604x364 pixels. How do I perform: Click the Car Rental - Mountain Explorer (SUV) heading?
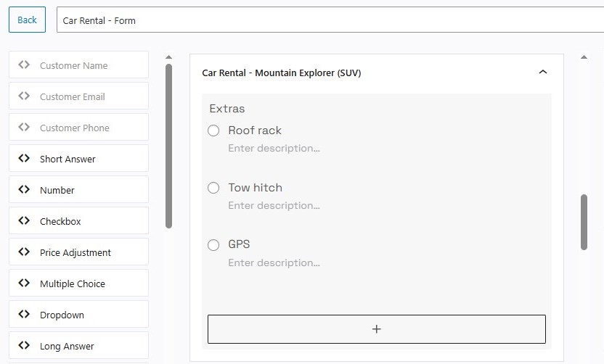click(x=281, y=73)
